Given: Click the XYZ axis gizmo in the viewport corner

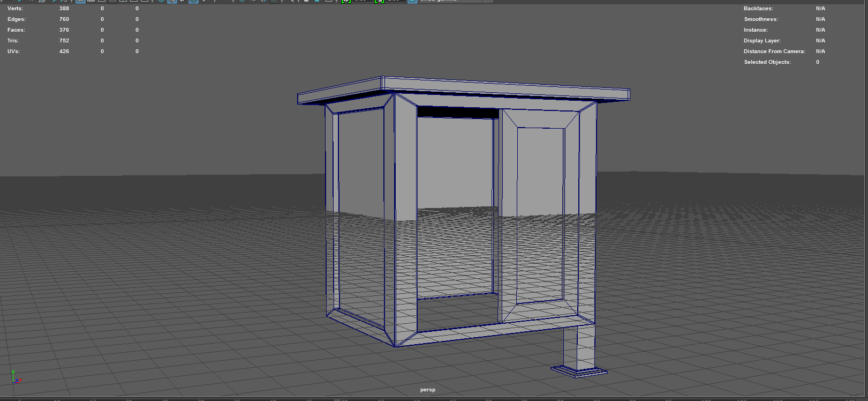Looking at the screenshot, I should click(16, 377).
